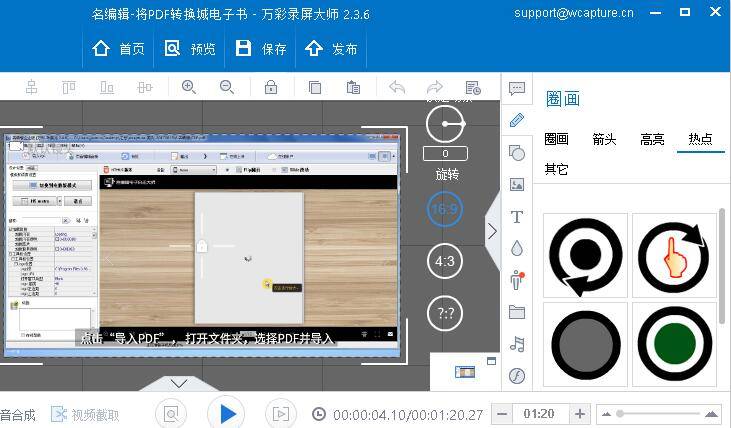Click the copy icon in toolbar
This screenshot has width=731, height=428.
tap(315, 87)
